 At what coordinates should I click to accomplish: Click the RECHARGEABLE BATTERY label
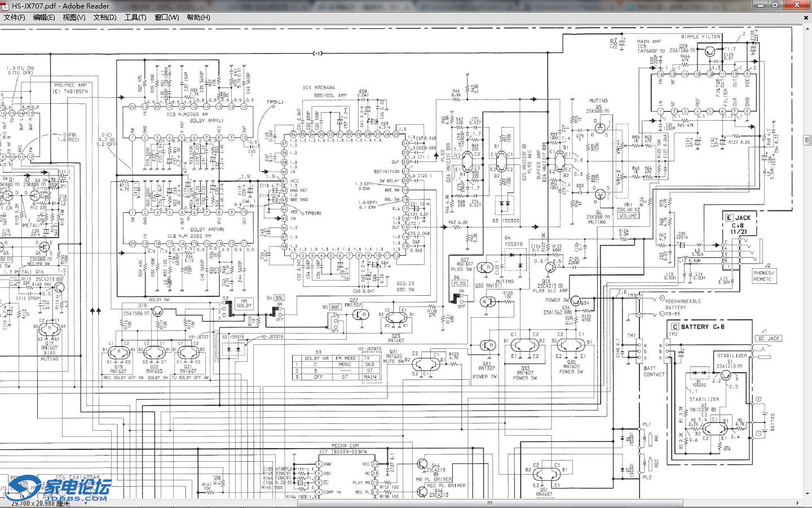[683, 304]
